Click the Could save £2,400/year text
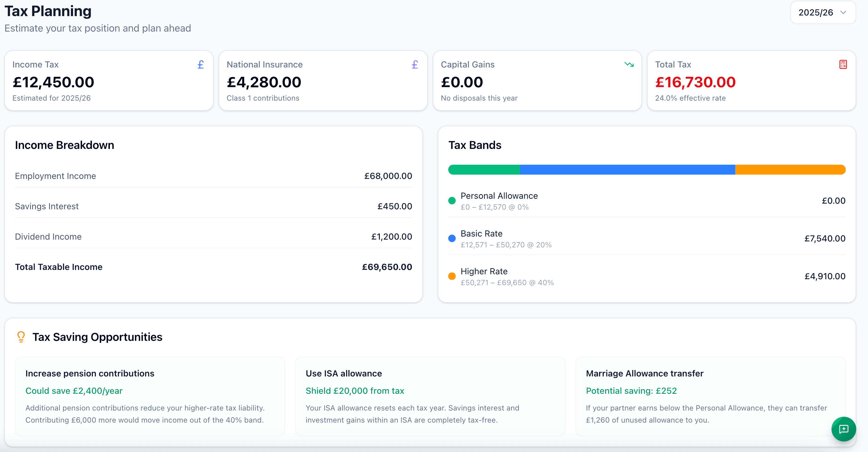The image size is (868, 452). pos(74,391)
